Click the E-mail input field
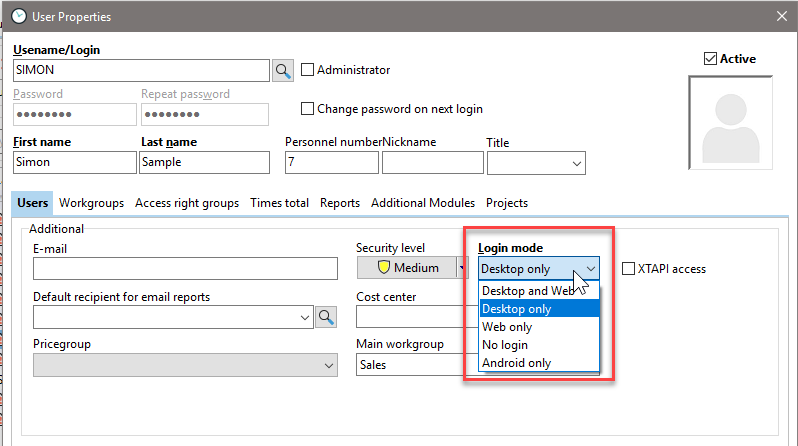The image size is (798, 446). (185, 268)
